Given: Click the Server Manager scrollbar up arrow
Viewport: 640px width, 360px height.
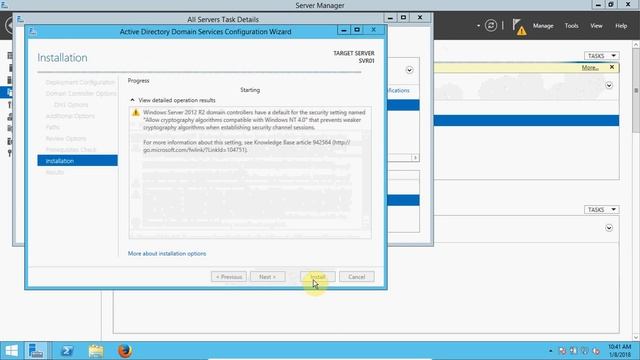Looking at the screenshot, I should [x=636, y=44].
